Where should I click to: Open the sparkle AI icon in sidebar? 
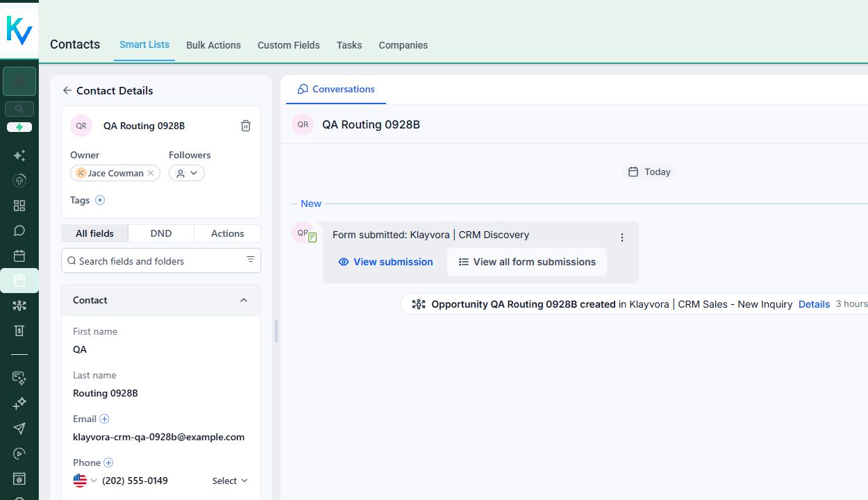19,156
